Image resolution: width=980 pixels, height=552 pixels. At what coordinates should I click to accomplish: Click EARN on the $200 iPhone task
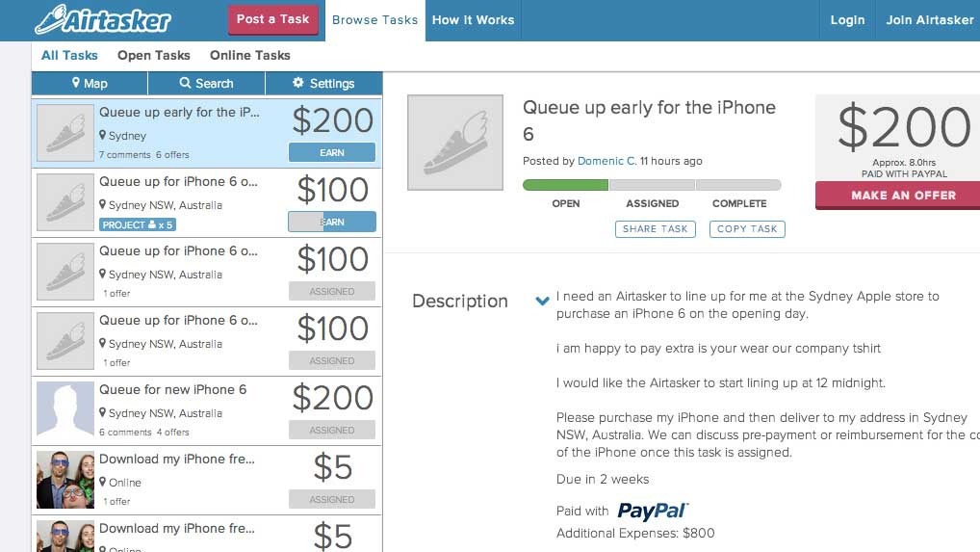(332, 152)
